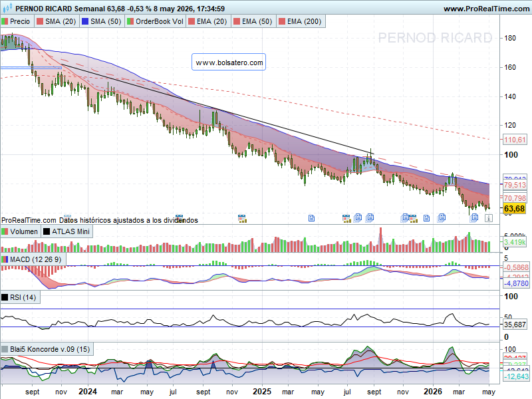Open the www.ProRealTime.com header link
This screenshot has height=399, width=532.
pyautogui.click(x=486, y=9)
